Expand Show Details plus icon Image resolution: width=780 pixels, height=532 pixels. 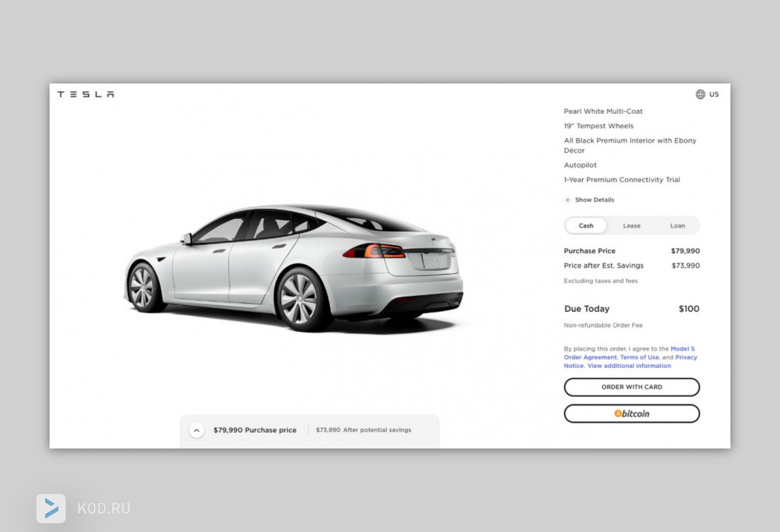[567, 200]
